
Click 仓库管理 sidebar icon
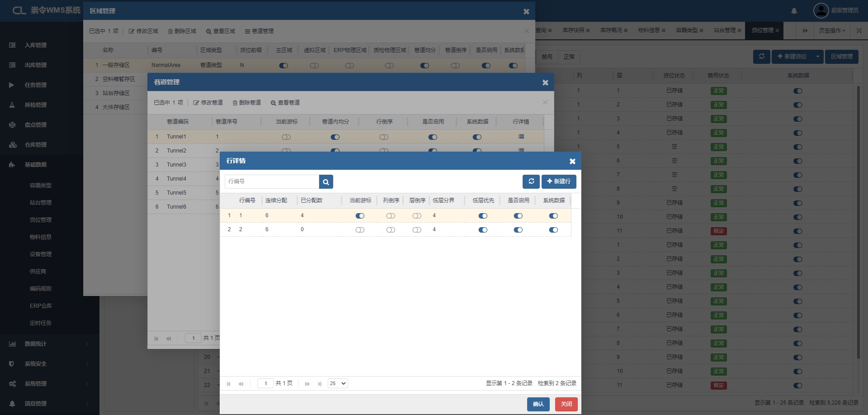pyautogui.click(x=13, y=145)
